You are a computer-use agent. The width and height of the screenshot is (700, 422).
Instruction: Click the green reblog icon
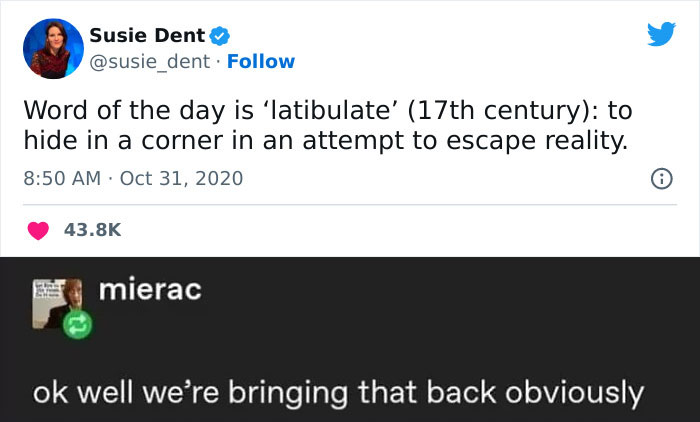point(75,326)
